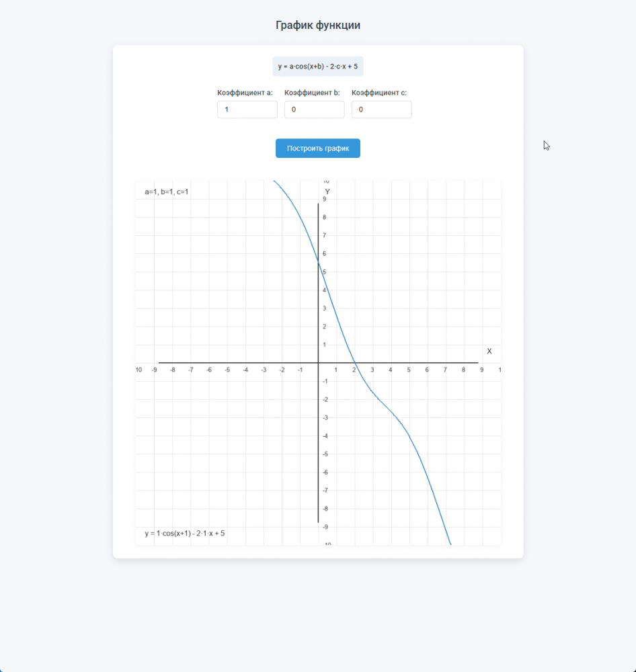Click tick label -5 on horizontal axis

tap(227, 370)
